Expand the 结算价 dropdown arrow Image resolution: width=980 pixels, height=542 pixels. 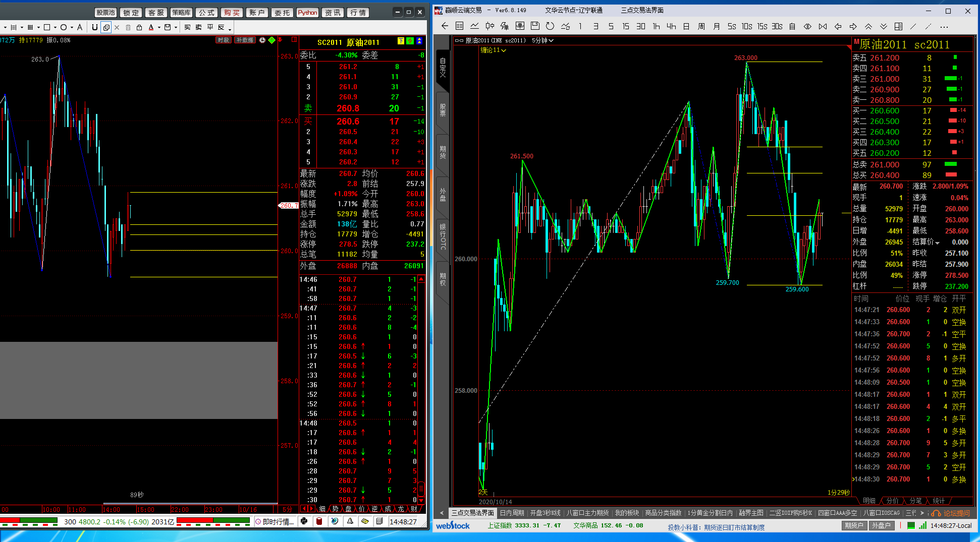point(938,243)
